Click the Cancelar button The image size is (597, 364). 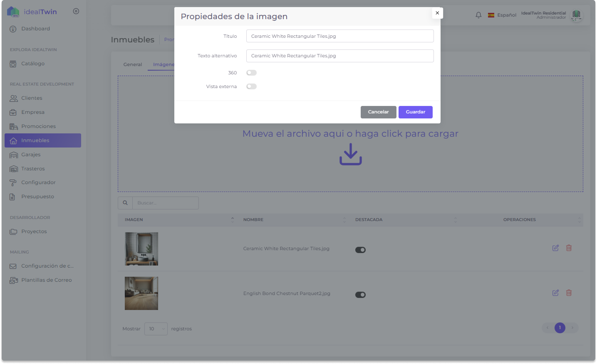(378, 112)
